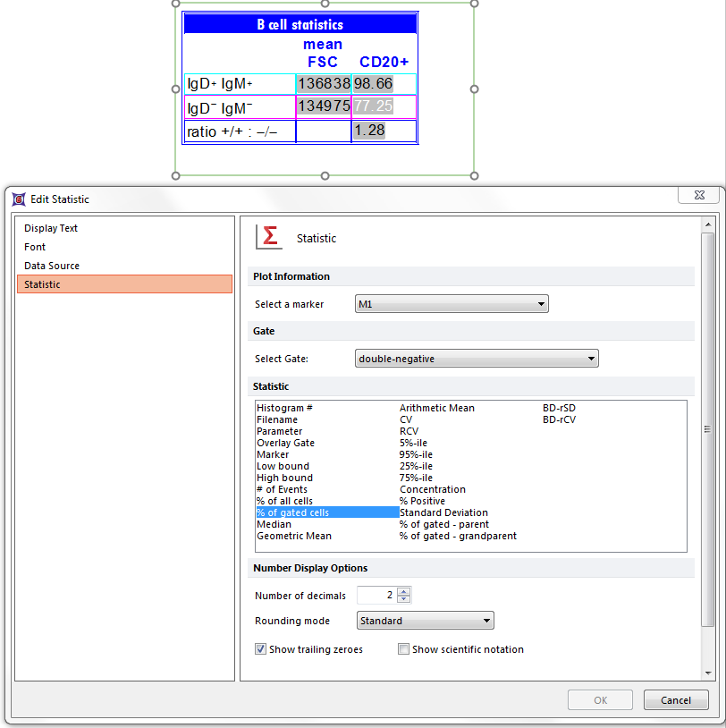This screenshot has width=726, height=728.
Task: Click the OK button
Action: click(x=600, y=700)
